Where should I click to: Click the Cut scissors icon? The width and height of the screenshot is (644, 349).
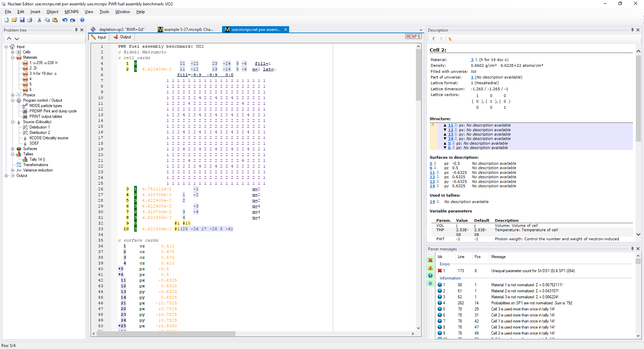(x=39, y=20)
